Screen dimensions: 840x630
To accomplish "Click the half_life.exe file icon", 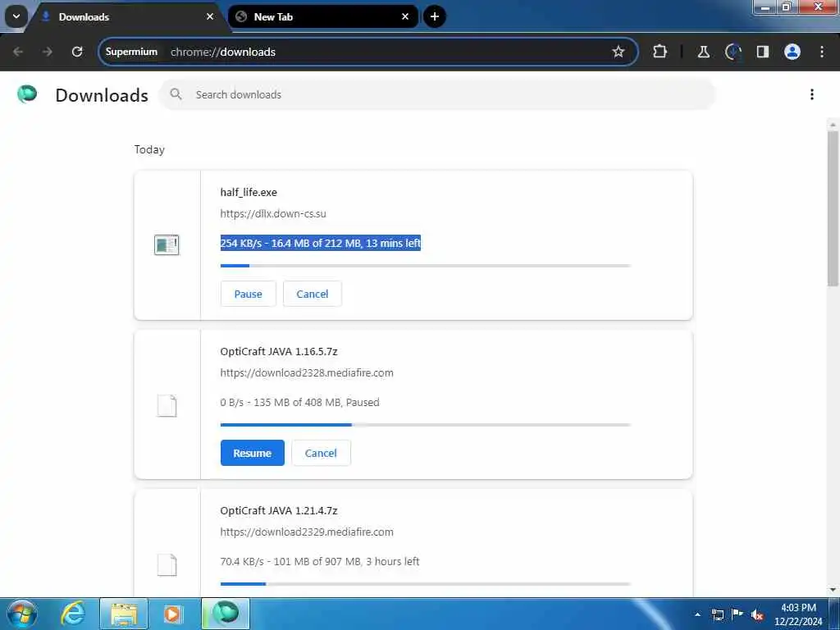I will point(167,244).
